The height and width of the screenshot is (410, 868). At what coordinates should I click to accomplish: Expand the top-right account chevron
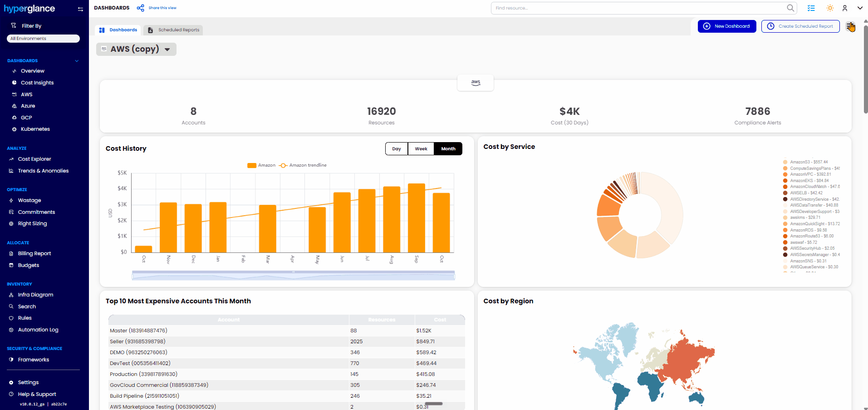tap(860, 8)
